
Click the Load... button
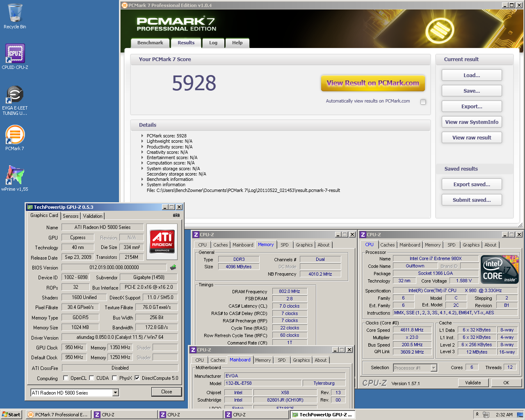[472, 75]
